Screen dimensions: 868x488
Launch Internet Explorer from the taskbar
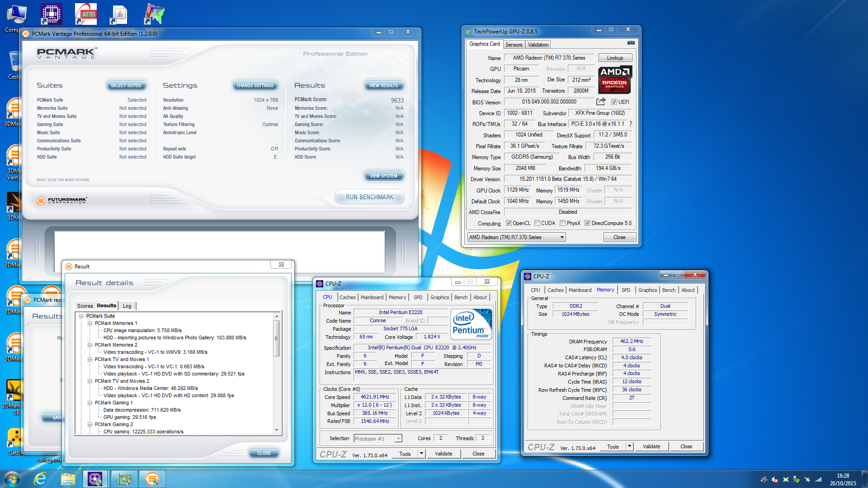pyautogui.click(x=41, y=479)
